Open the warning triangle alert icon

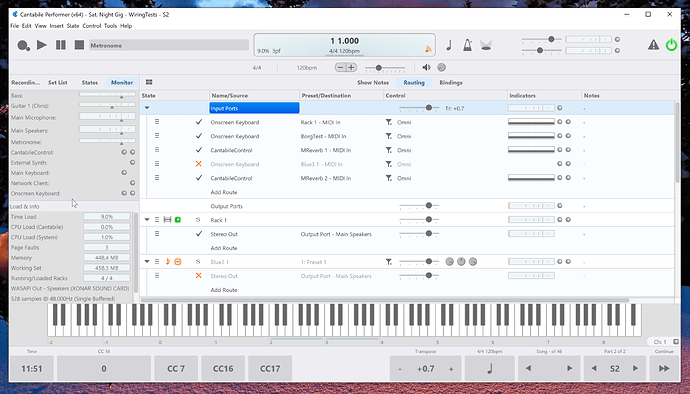(x=653, y=44)
